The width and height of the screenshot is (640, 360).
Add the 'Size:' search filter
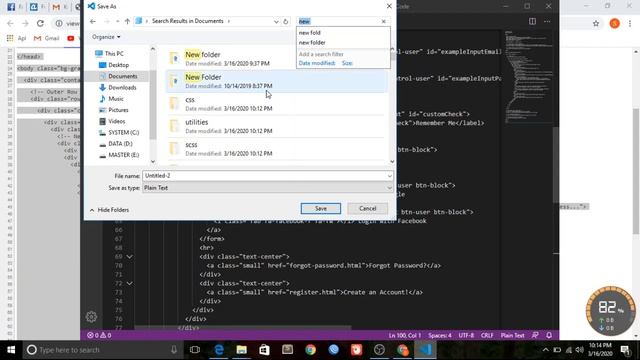pos(347,63)
